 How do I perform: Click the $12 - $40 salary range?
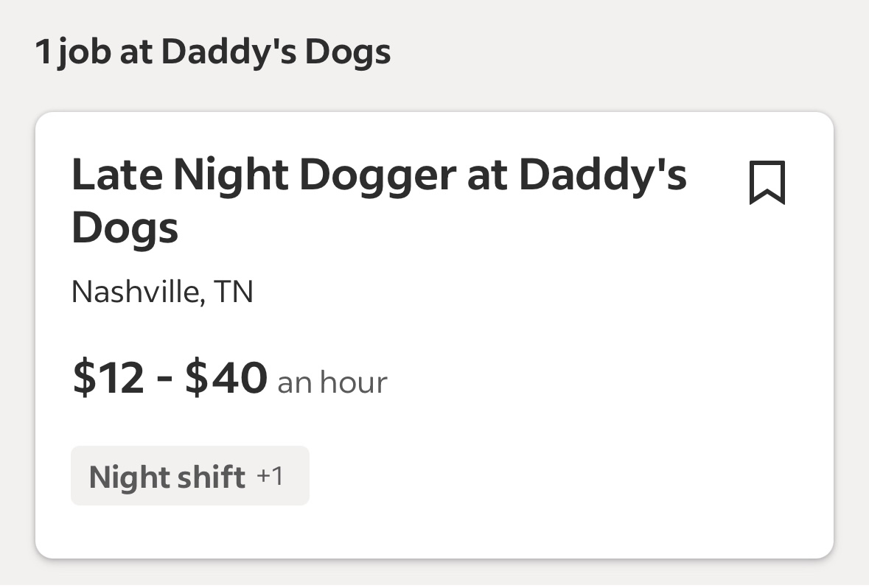tap(170, 377)
